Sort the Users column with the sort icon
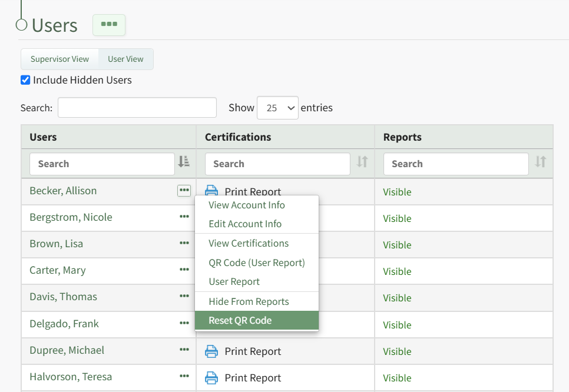 184,161
